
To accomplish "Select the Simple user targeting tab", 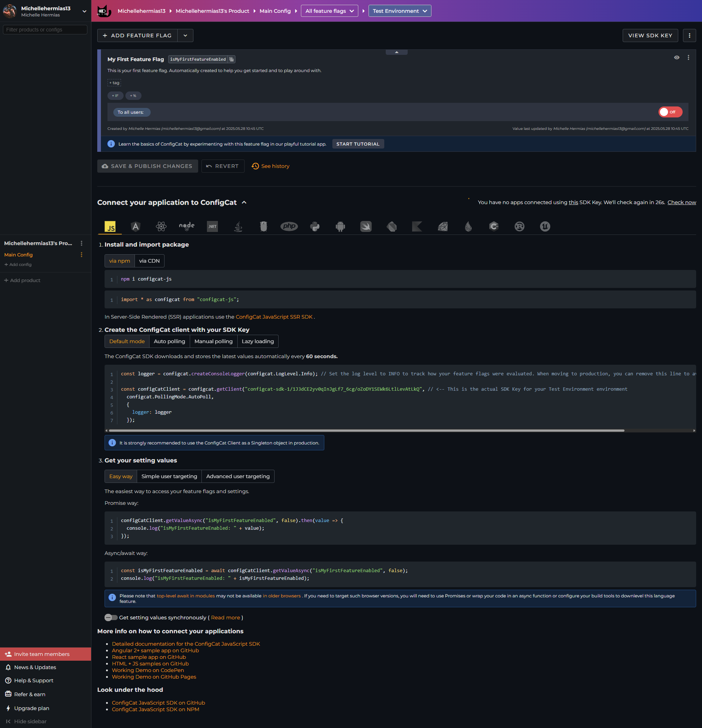I will 169,476.
